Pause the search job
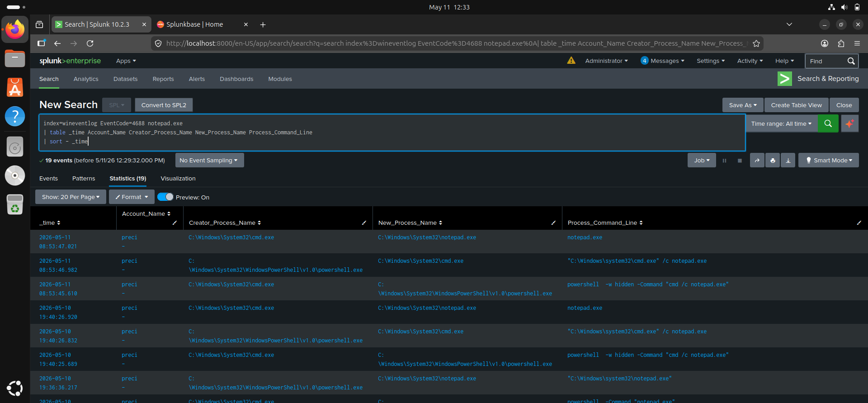Image resolution: width=868 pixels, height=403 pixels. (x=724, y=161)
